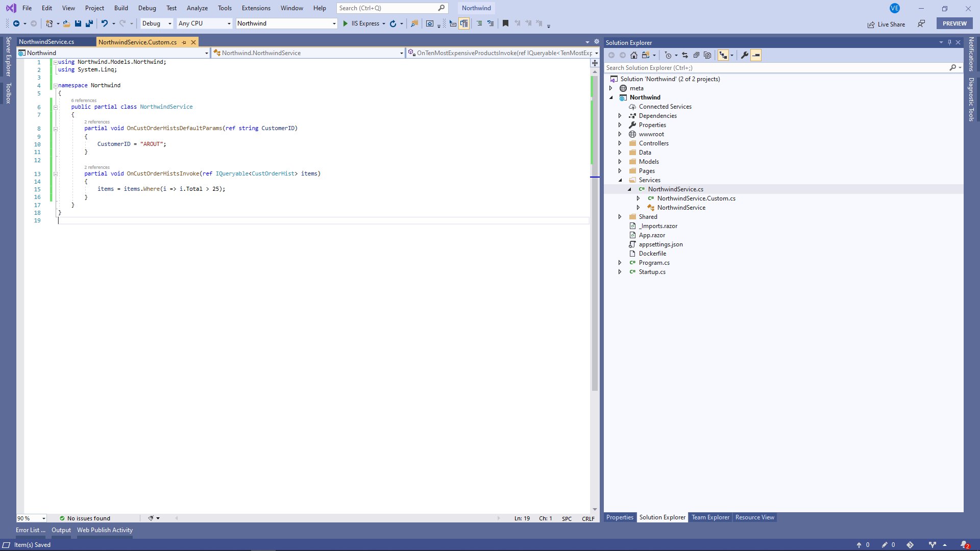Open Web Publish Activity tab

pyautogui.click(x=105, y=530)
